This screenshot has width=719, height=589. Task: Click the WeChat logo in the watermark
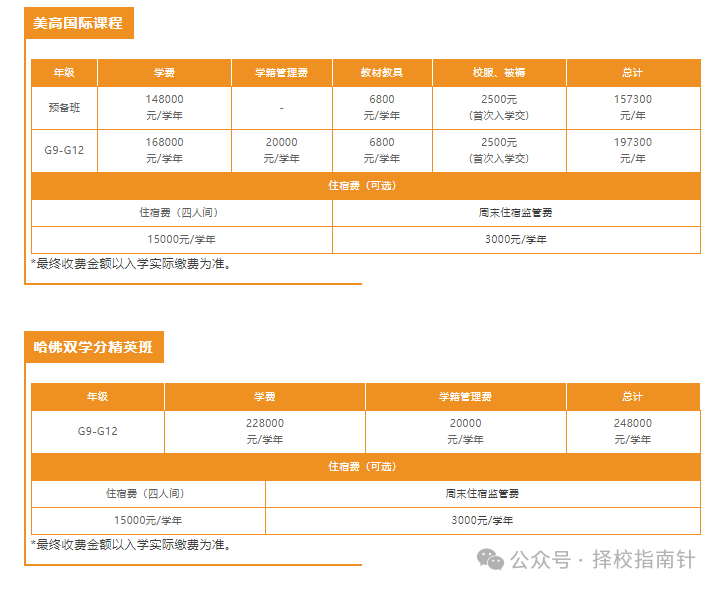point(490,560)
